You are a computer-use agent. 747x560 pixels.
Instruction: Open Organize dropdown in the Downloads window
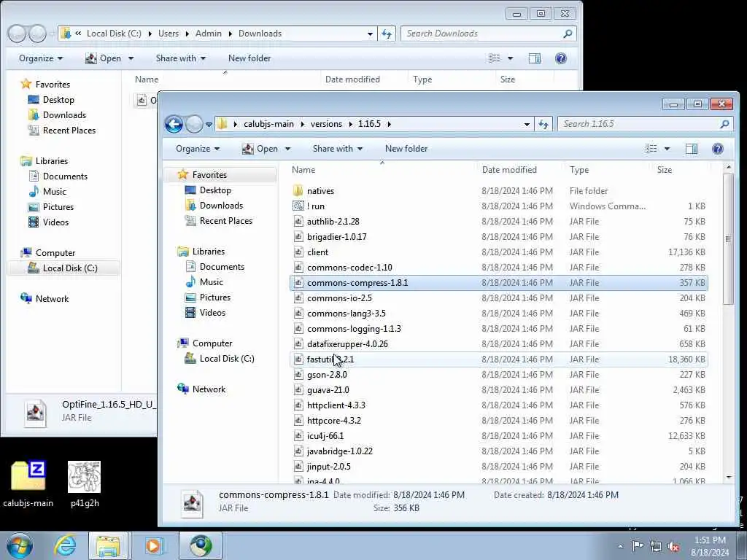point(41,58)
